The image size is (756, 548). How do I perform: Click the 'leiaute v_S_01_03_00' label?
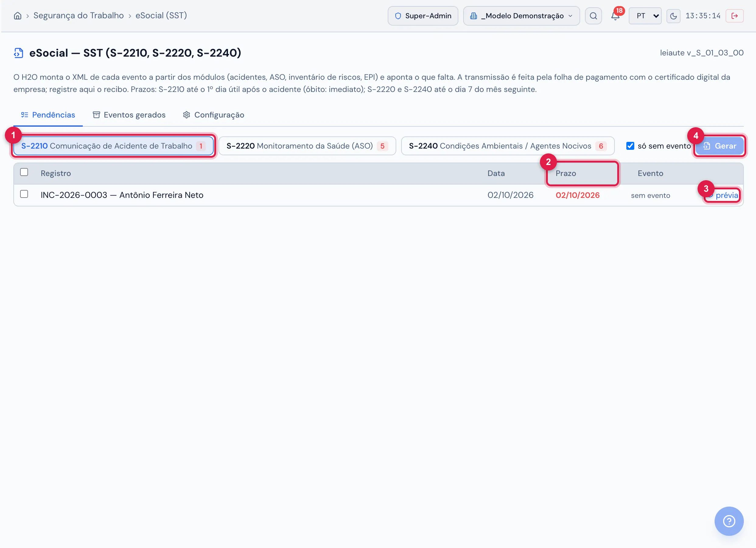[x=701, y=53]
